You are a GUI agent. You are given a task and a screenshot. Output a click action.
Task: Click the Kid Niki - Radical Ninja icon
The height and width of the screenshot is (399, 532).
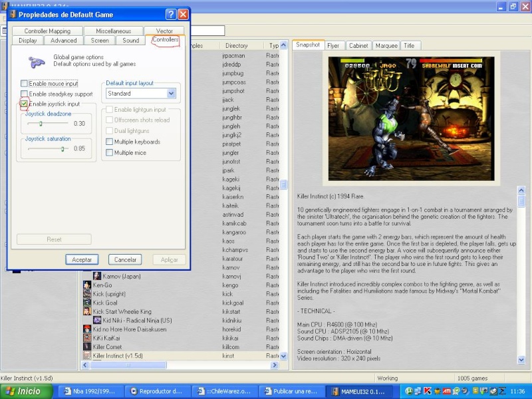click(x=97, y=321)
